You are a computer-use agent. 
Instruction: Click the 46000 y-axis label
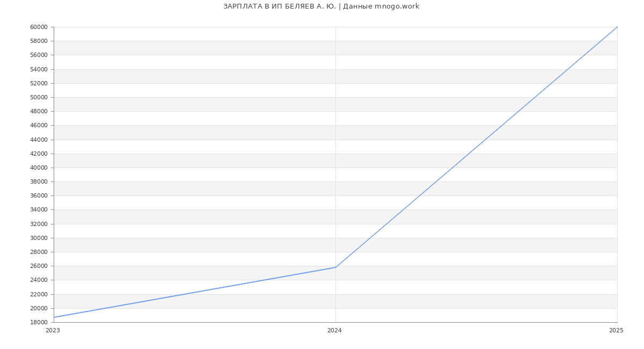[39, 125]
